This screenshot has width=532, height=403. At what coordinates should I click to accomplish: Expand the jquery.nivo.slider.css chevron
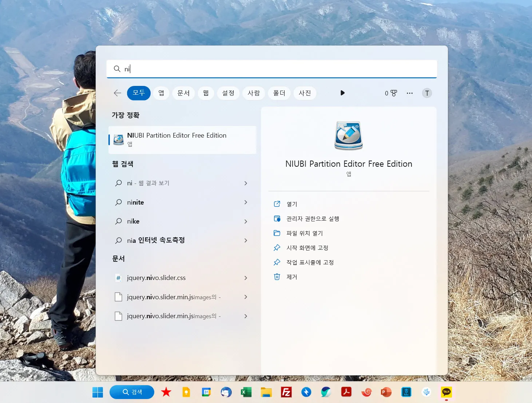246,278
